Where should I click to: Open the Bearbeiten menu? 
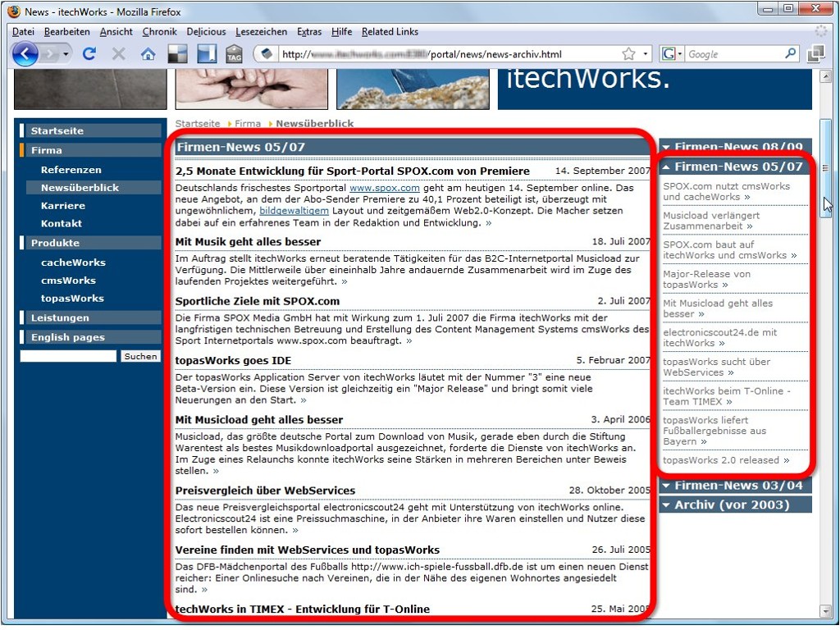67,32
